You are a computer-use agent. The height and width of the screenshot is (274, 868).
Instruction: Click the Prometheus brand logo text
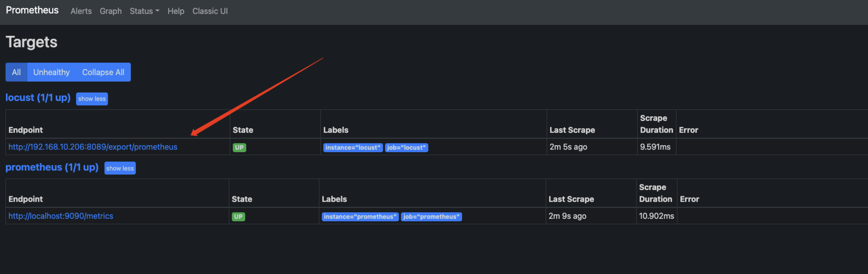(x=32, y=10)
